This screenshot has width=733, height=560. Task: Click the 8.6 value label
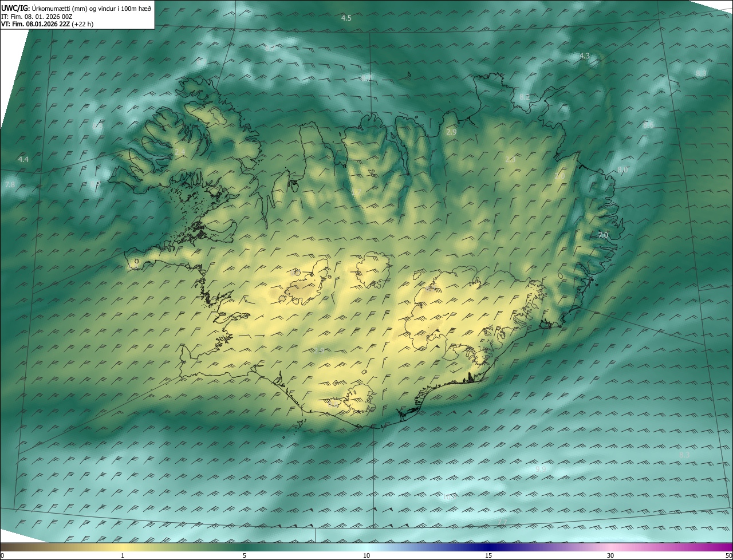(648, 125)
